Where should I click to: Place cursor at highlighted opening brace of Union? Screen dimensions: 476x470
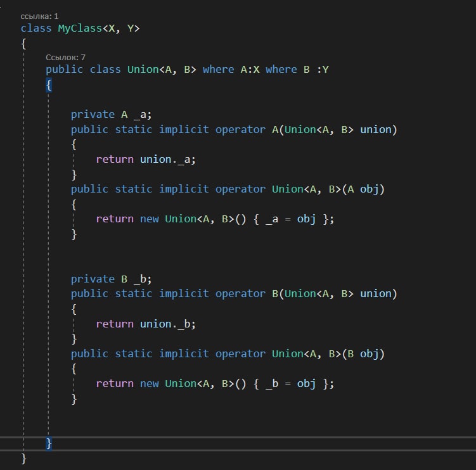point(49,85)
